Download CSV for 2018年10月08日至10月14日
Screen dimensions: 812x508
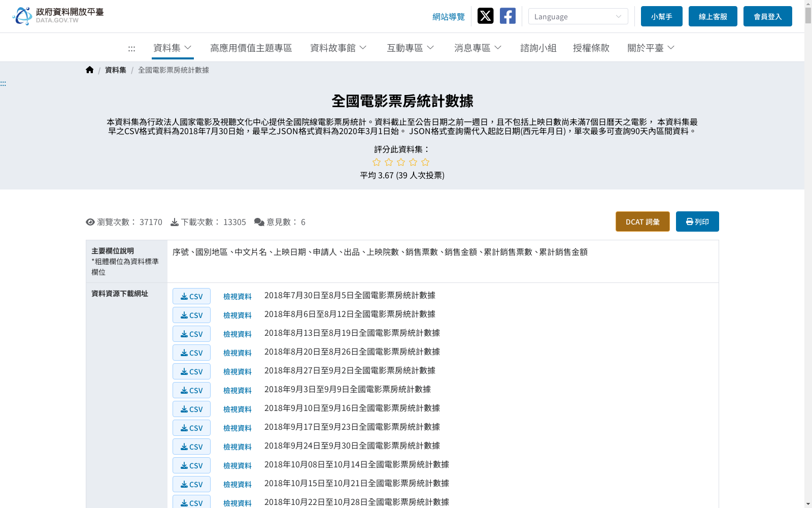pyautogui.click(x=191, y=465)
